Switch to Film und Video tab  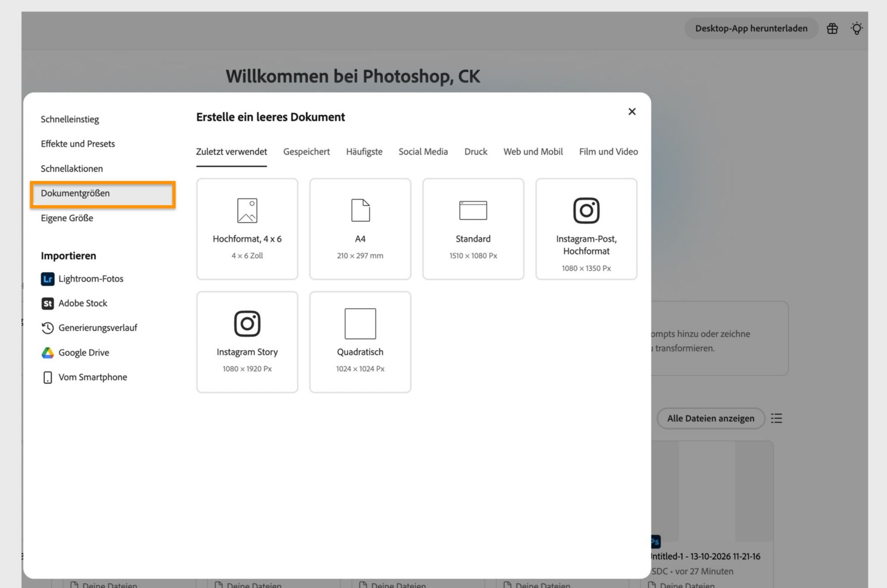pos(608,152)
